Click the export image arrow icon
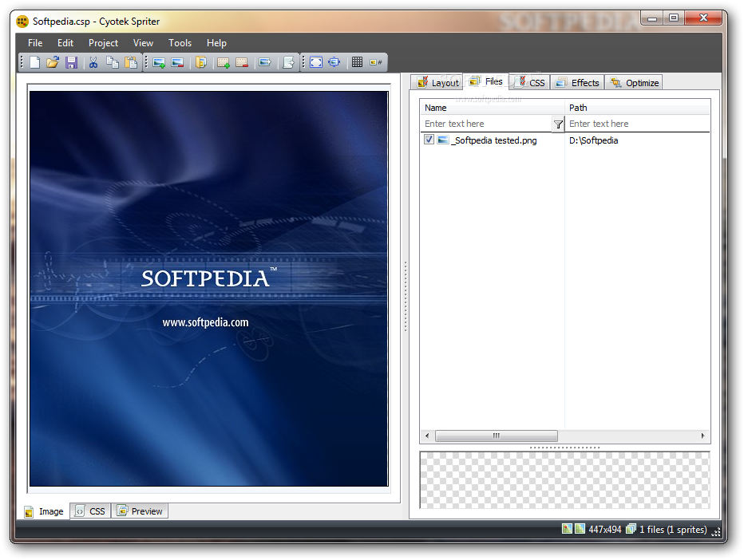Screen dimensions: 744x560 point(265,62)
